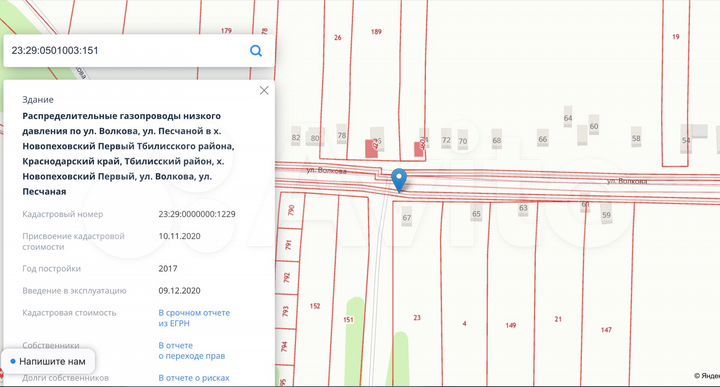Open link 'В срочном отчете из ЕГРН'
The image size is (720, 387).
pos(194,318)
